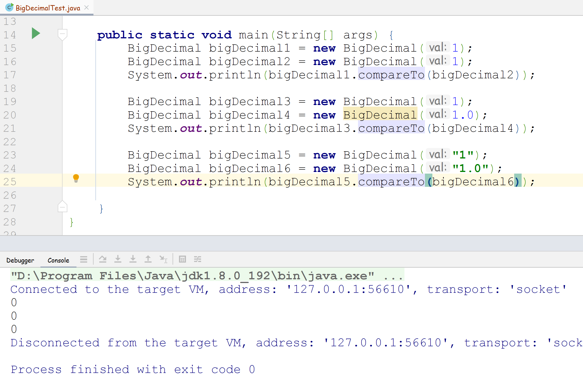Click the Show Execution Point icon
This screenshot has height=392, width=583.
[x=83, y=259]
